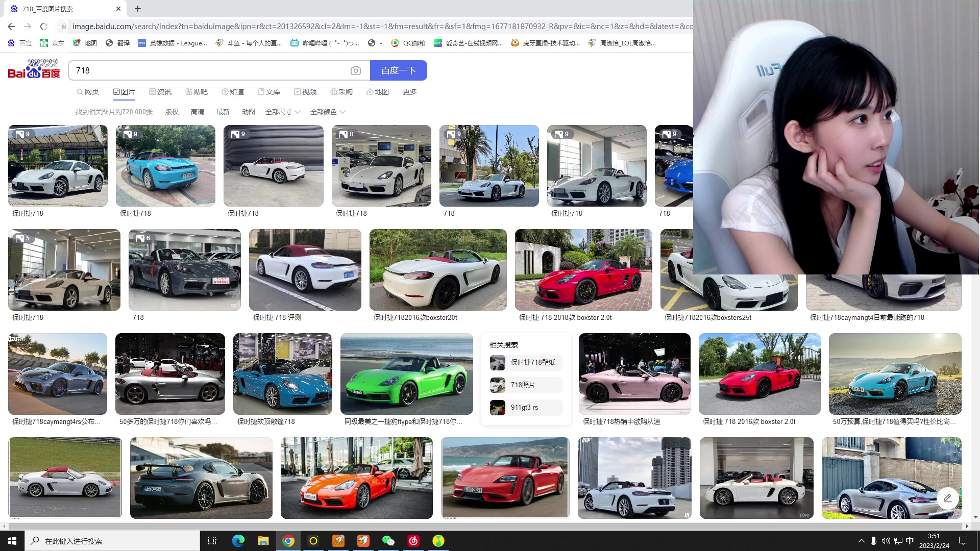Open the 虎牙直播 bookmark

click(x=545, y=43)
